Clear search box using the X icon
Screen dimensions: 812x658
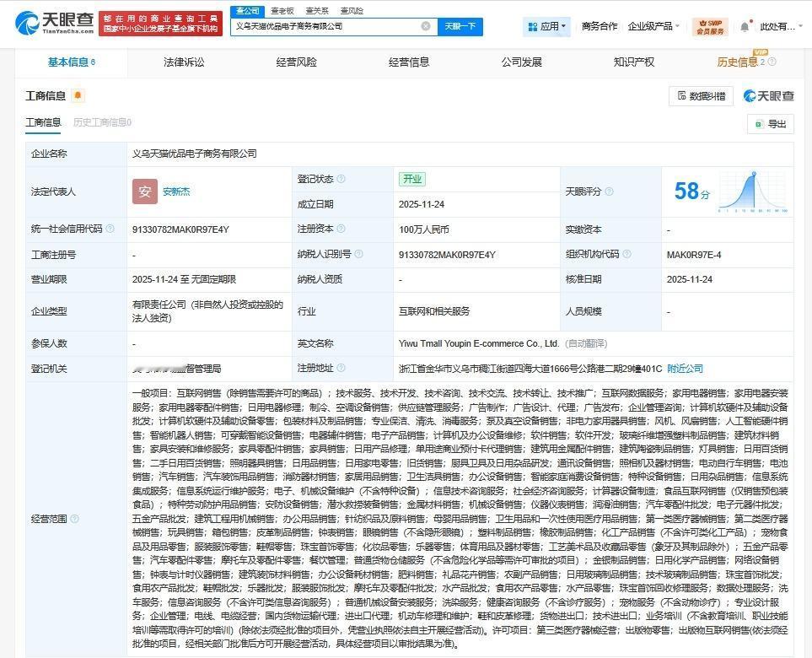[427, 26]
